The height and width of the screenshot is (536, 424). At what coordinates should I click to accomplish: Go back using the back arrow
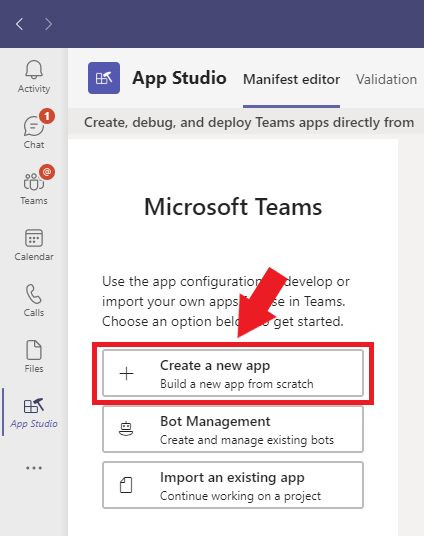tap(19, 24)
